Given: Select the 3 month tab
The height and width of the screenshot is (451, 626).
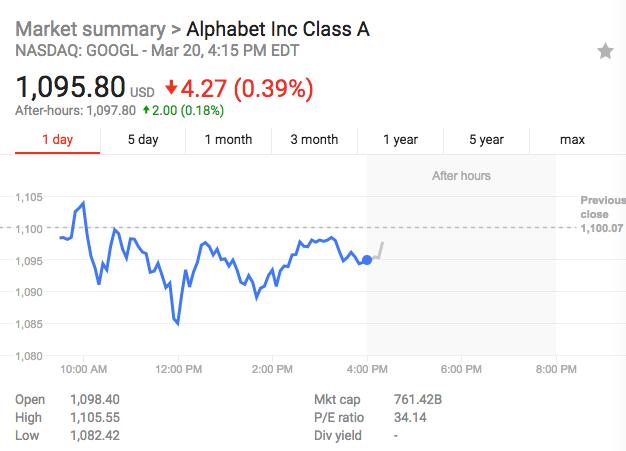Looking at the screenshot, I should pos(314,140).
